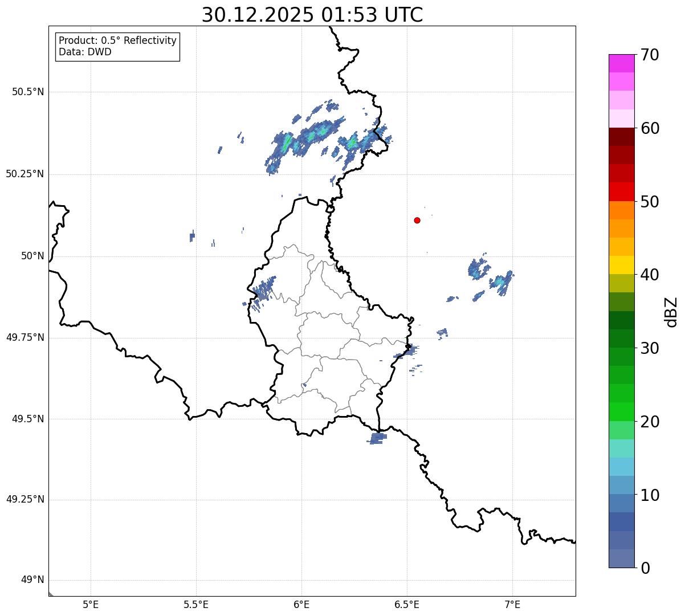Click the 5°E longitude label
The height and width of the screenshot is (616, 685).
point(91,605)
